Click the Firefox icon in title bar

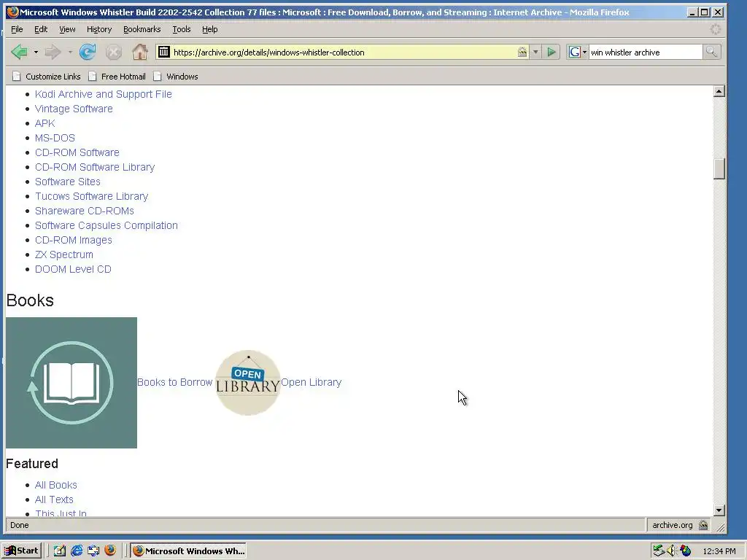(x=13, y=12)
